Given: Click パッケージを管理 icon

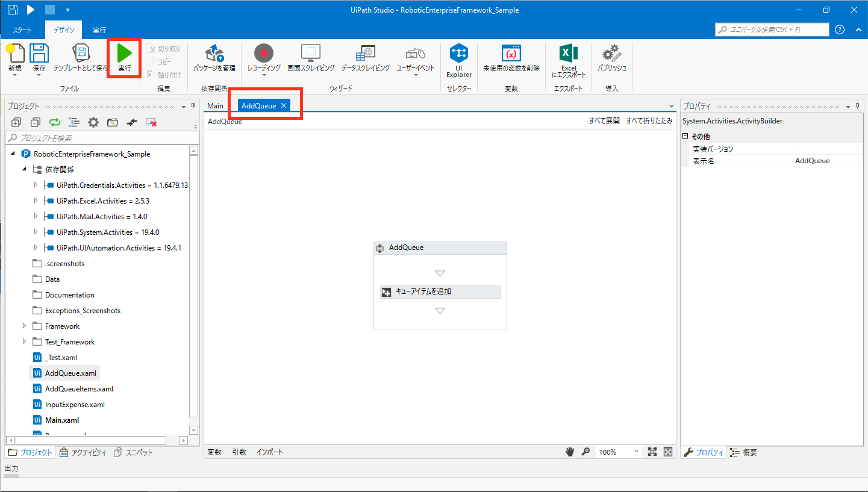Looking at the screenshot, I should point(214,53).
